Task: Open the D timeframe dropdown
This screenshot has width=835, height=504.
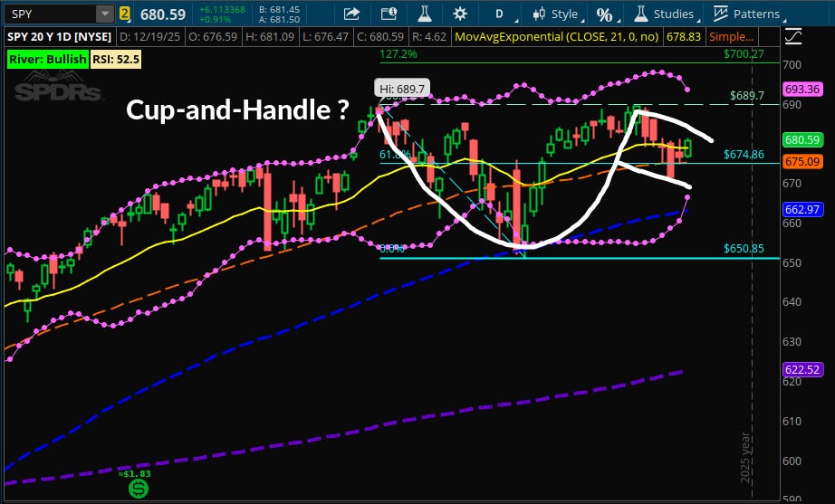Action: (x=501, y=14)
